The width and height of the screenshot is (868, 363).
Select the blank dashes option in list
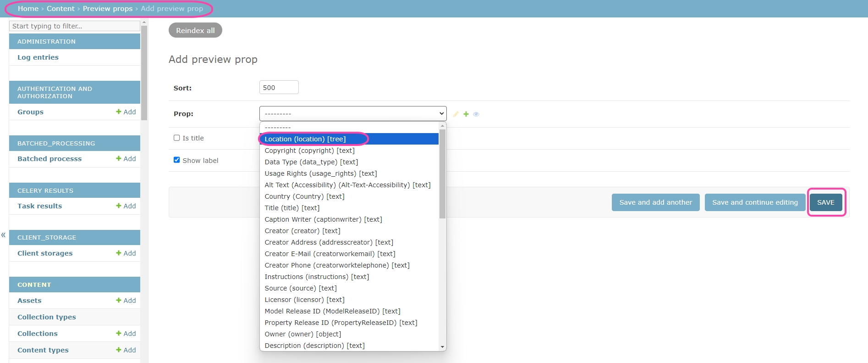coord(349,128)
